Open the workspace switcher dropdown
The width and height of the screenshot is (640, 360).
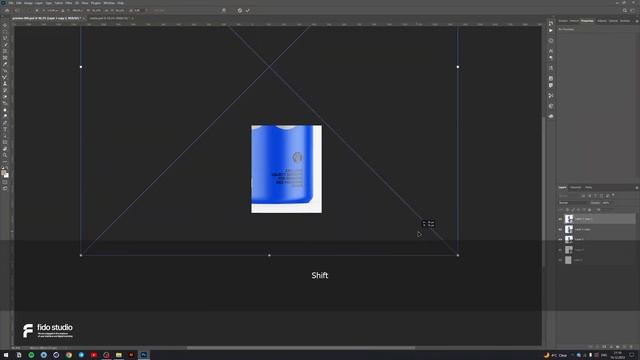pyautogui.click(x=632, y=10)
